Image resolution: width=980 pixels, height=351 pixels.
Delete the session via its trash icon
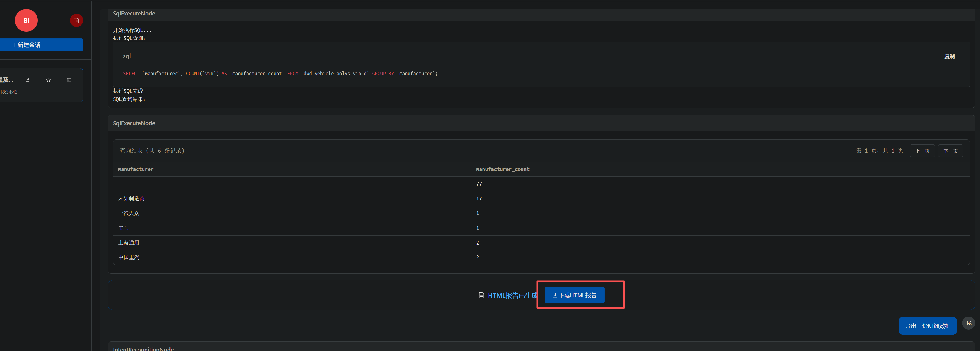(x=69, y=80)
